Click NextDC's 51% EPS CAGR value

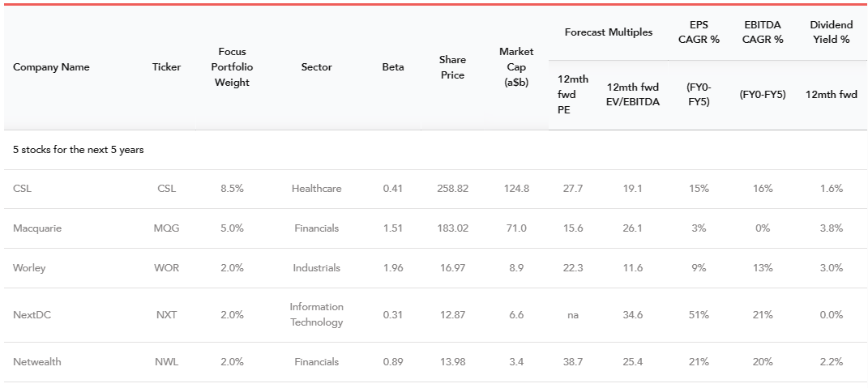[699, 314]
